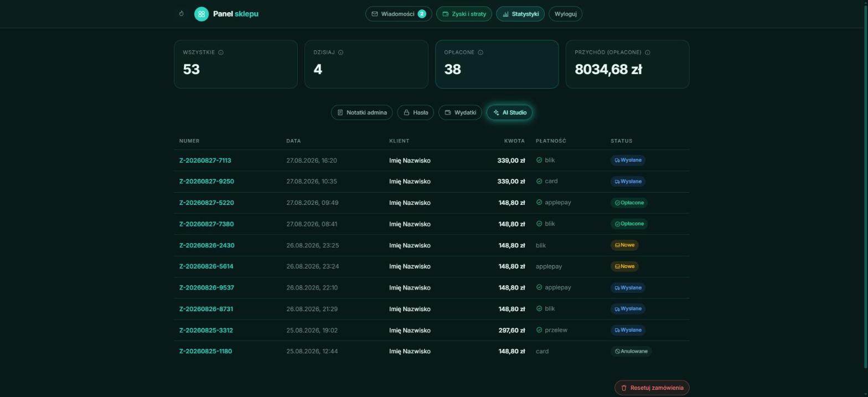Log out using the Wyloguj button
The image size is (868, 397).
[x=565, y=14]
